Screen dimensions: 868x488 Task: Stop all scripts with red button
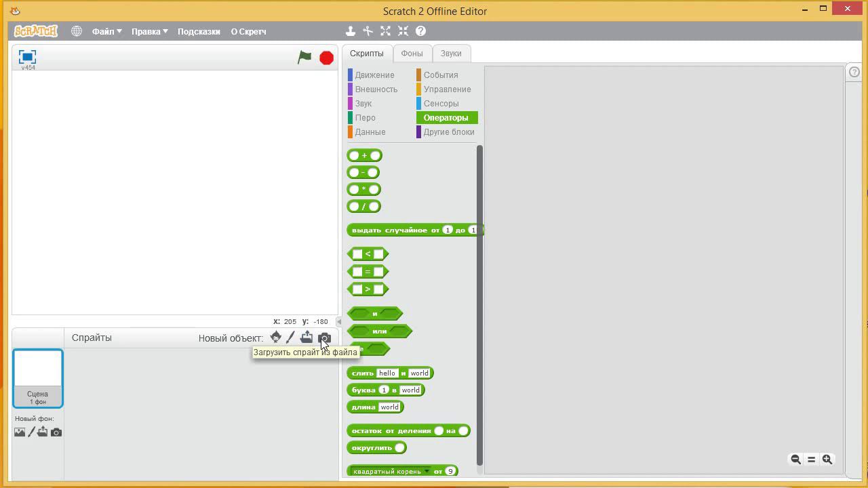(x=326, y=58)
